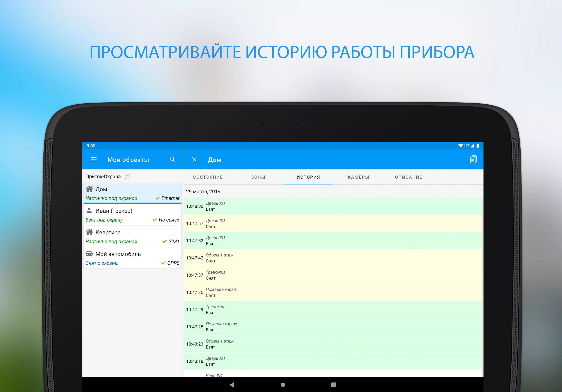Screen dimensions: 562x392
Task: Tap the 10:47:35 Пожарка гараж Снят event
Action: (333, 292)
